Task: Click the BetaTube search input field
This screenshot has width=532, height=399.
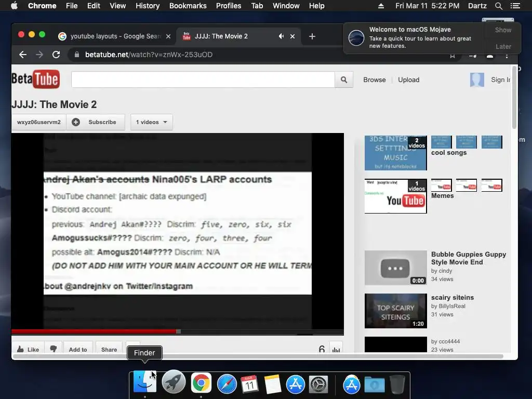Action: [x=203, y=79]
